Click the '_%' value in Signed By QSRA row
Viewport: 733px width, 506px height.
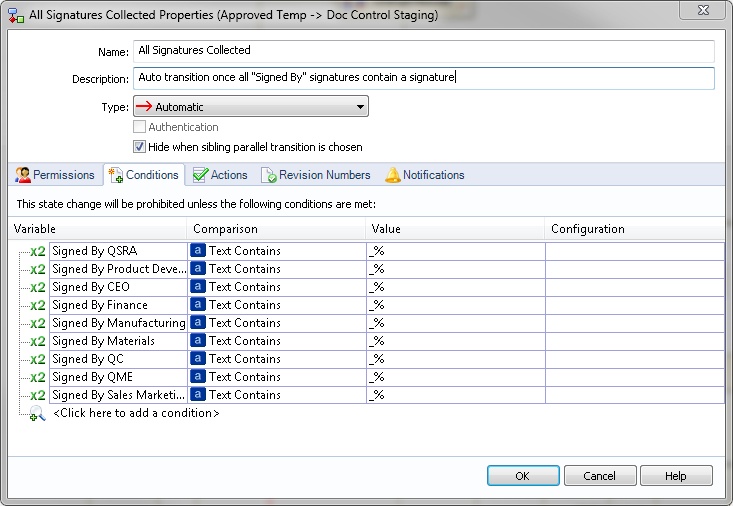377,251
